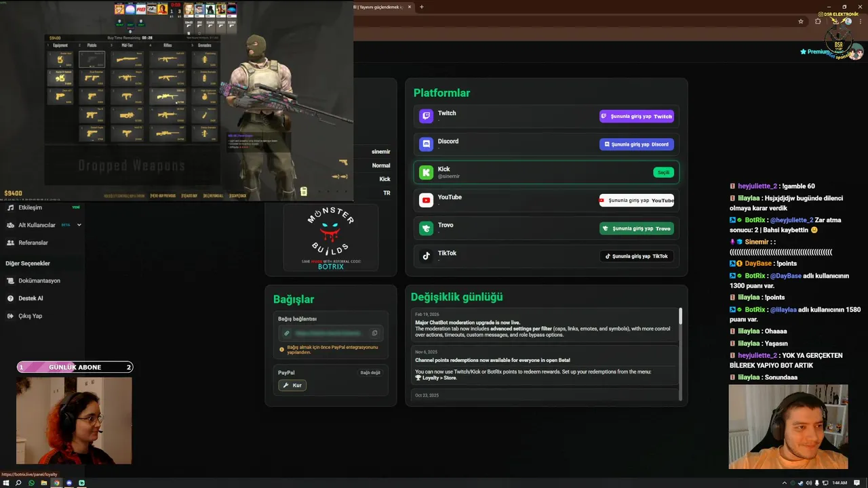Click the Platformlar heading
Image resolution: width=868 pixels, height=488 pixels.
click(x=441, y=93)
